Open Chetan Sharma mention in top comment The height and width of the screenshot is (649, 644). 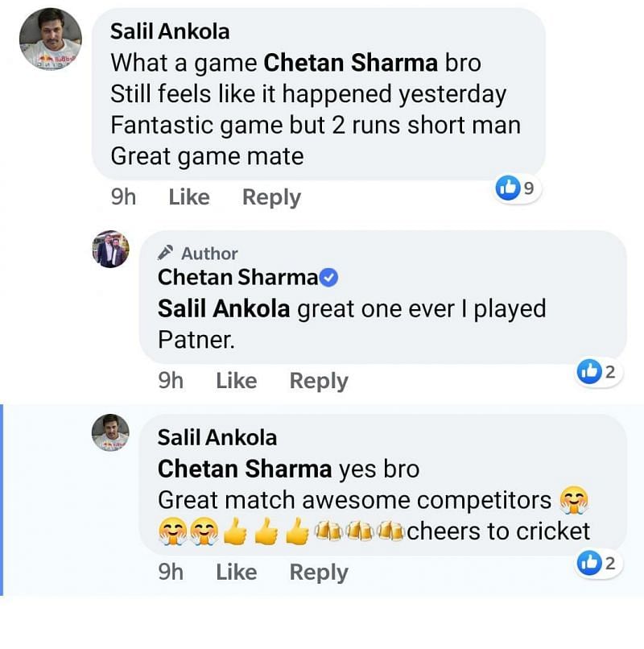(351, 62)
